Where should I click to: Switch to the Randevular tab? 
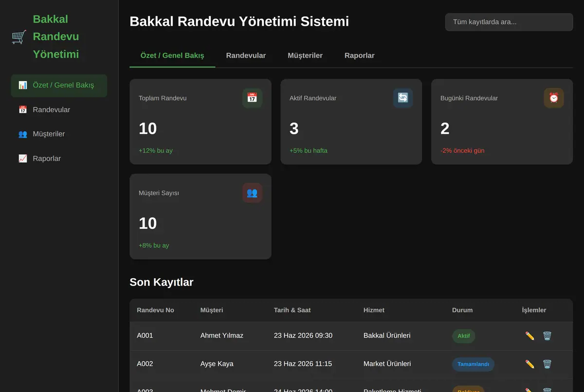click(x=246, y=55)
